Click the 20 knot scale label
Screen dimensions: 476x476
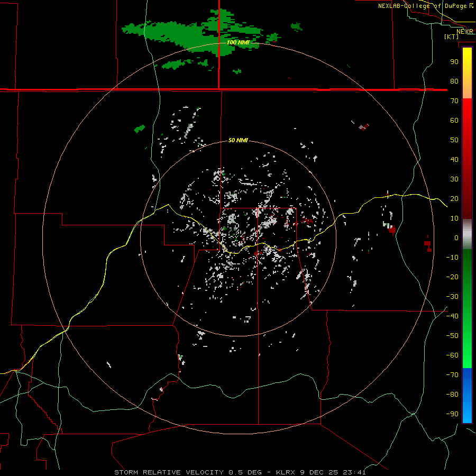click(x=454, y=199)
